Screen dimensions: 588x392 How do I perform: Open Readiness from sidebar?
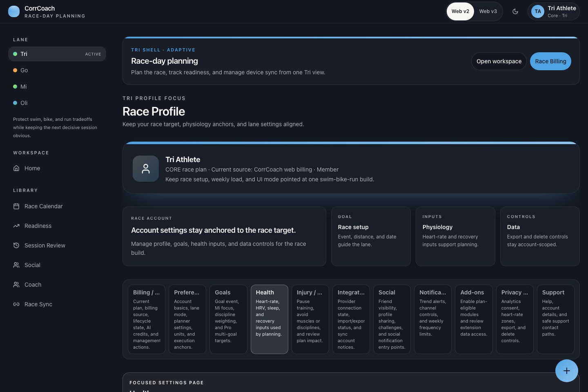(57, 226)
